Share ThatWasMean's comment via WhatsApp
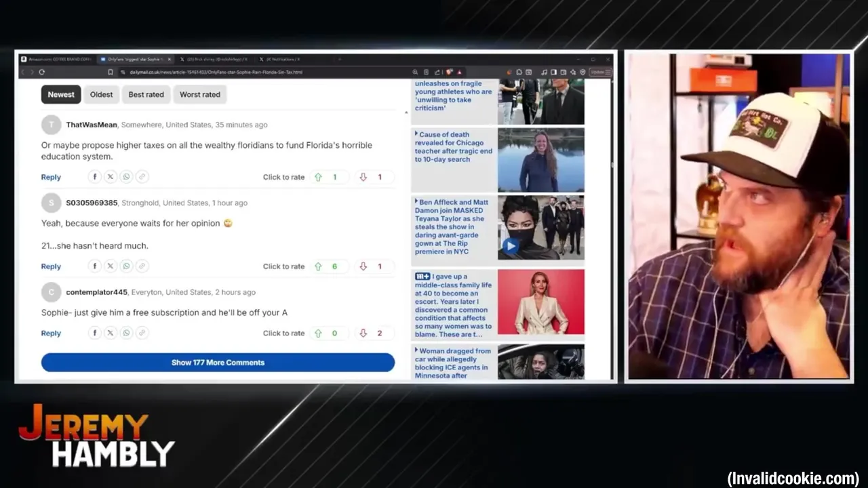The image size is (868, 488). click(x=126, y=177)
